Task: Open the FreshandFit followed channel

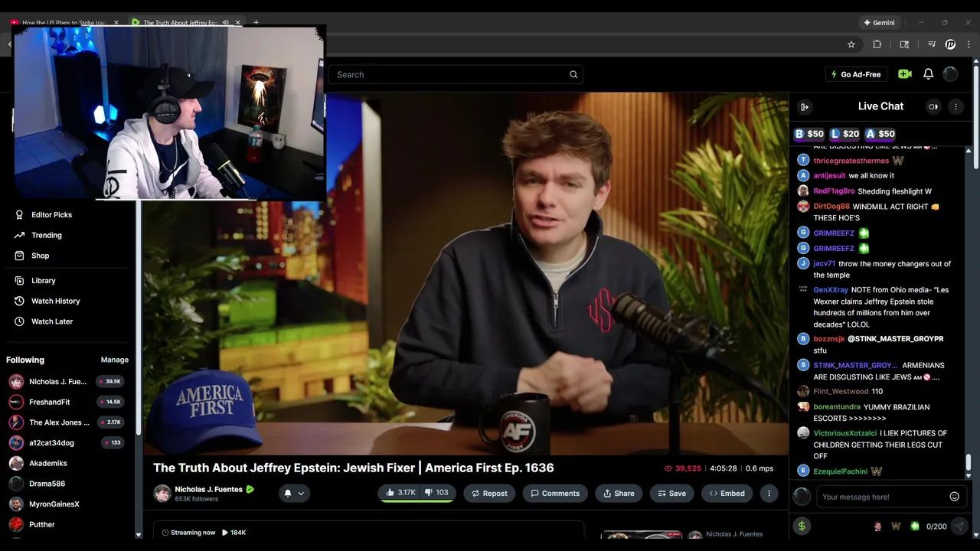Action: (67, 402)
